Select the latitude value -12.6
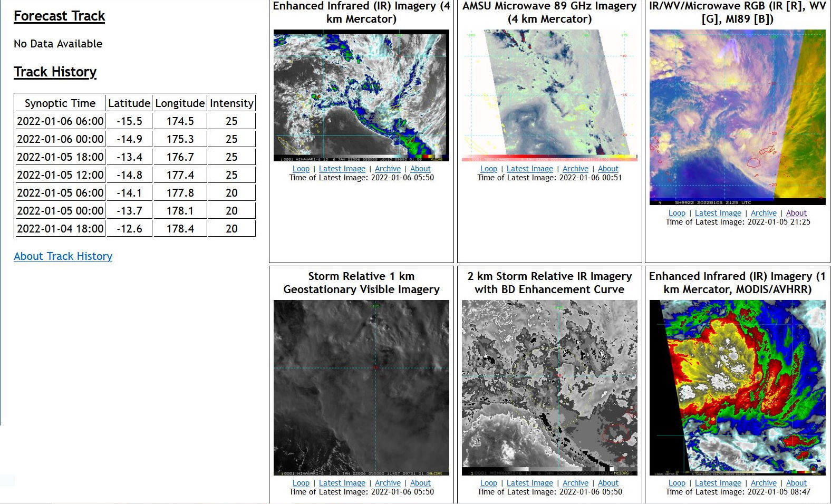 coord(129,229)
